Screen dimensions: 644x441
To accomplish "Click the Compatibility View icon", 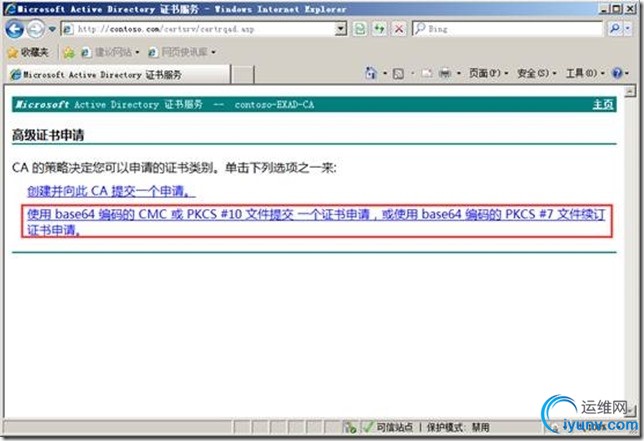I will (360, 29).
